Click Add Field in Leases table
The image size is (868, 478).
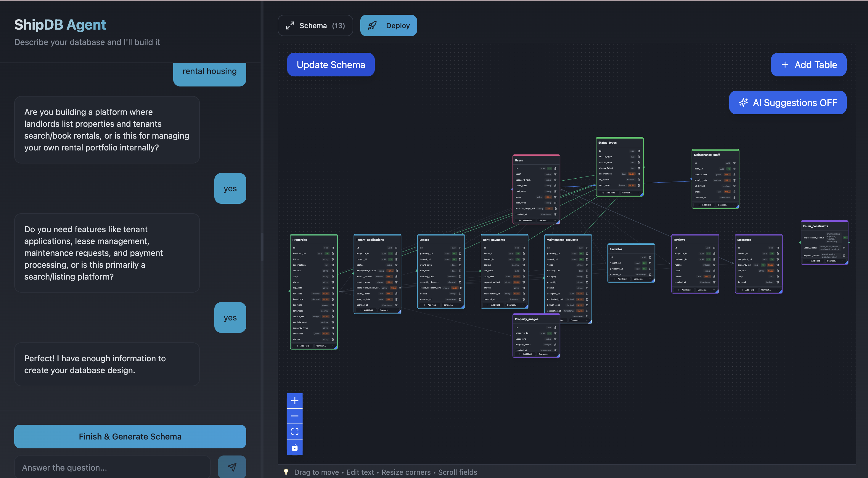[430, 305]
